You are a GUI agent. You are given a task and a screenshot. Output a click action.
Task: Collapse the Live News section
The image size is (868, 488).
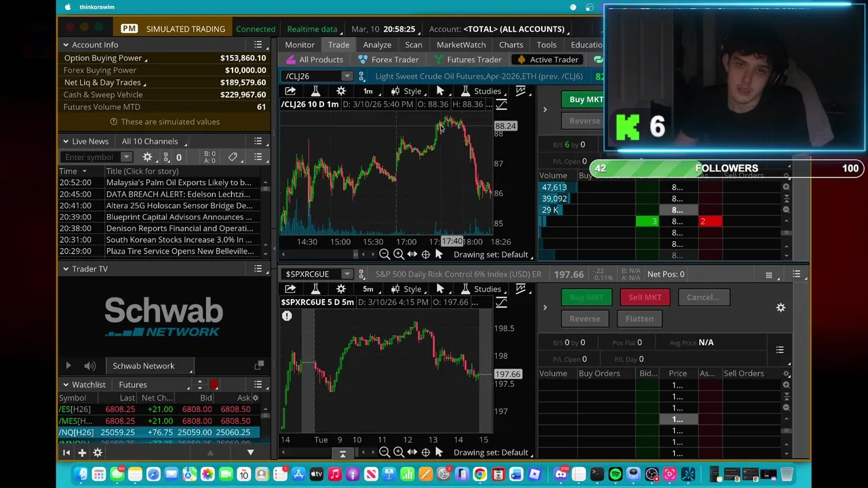(66, 141)
